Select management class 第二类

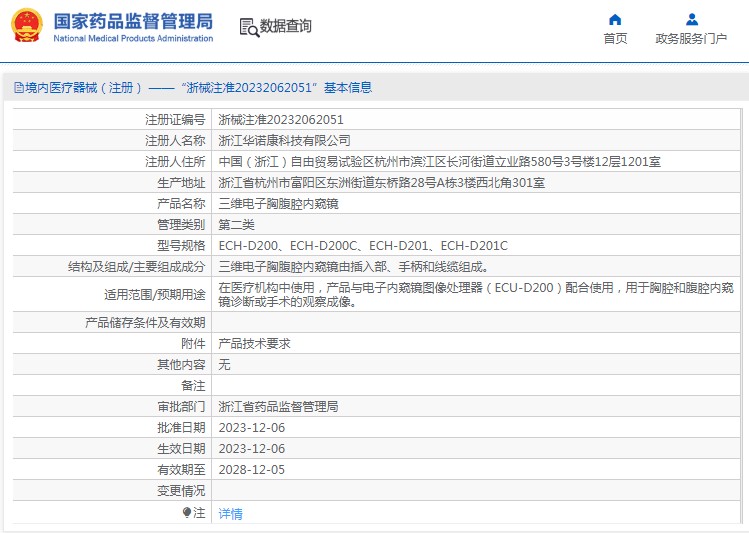pyautogui.click(x=236, y=224)
